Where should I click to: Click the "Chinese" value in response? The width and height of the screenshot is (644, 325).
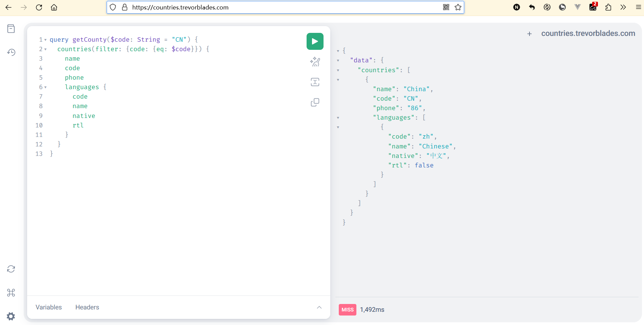click(436, 146)
